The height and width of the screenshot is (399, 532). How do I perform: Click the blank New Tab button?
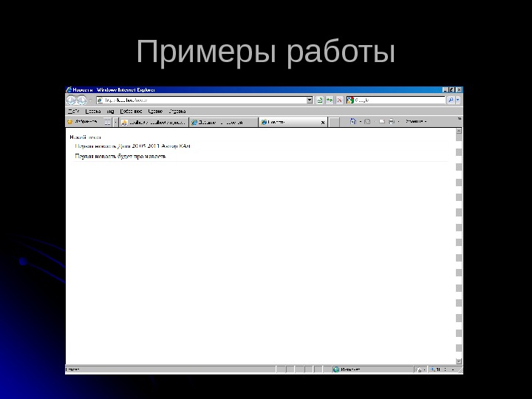[x=334, y=123]
